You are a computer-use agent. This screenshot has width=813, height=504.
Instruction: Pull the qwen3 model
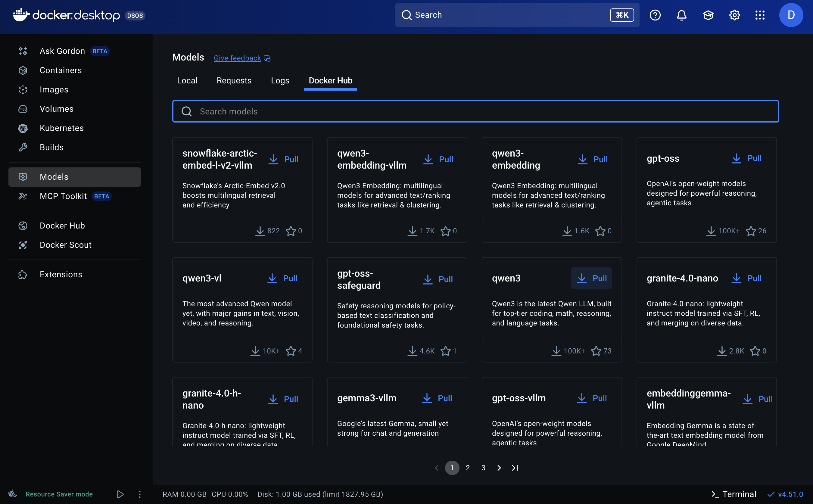tap(591, 278)
